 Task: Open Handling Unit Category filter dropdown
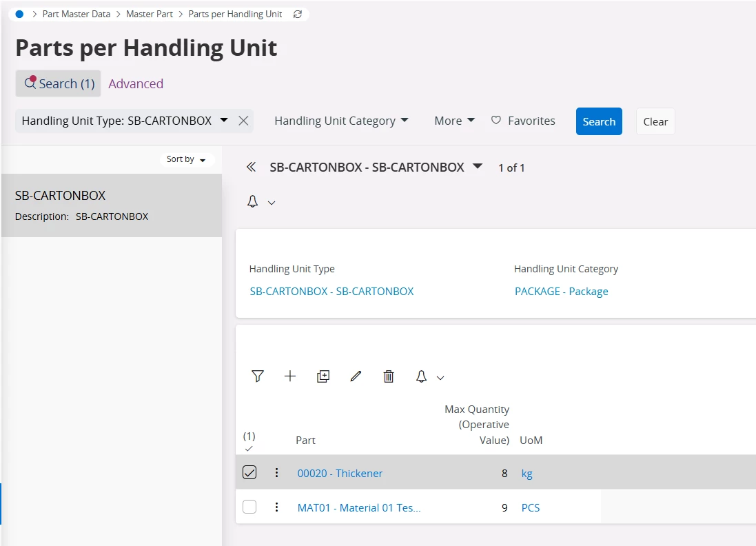(341, 121)
